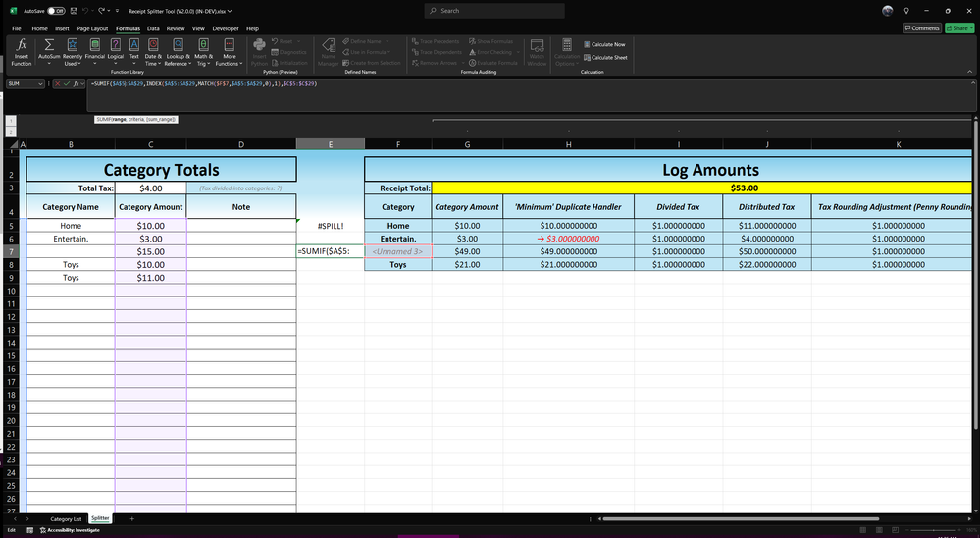The height and width of the screenshot is (538, 980).
Task: Click the lightbulb icon in title bar
Action: pos(906,11)
